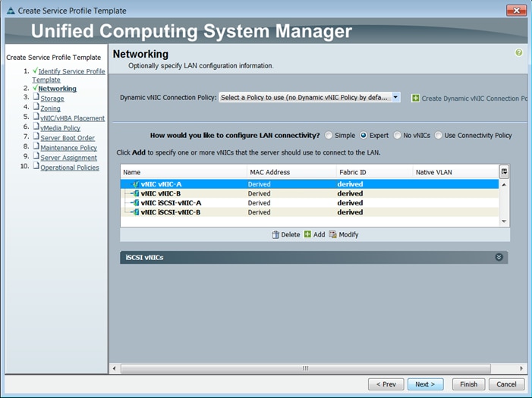The image size is (532, 398).
Task: Click the vNIC/vHBA Placement step page icon
Action: tap(36, 117)
